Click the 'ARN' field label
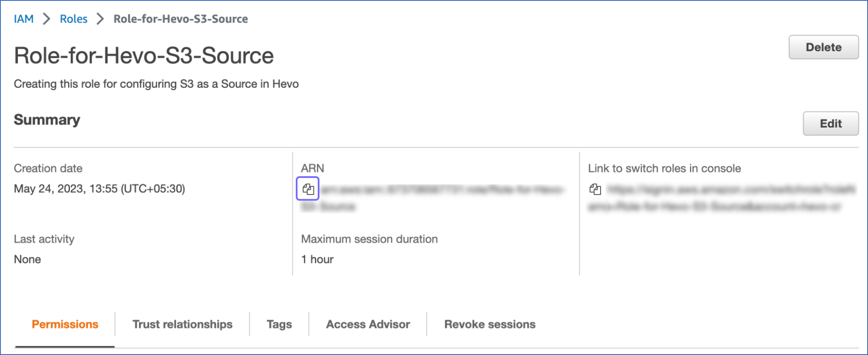The image size is (868, 355). [313, 168]
